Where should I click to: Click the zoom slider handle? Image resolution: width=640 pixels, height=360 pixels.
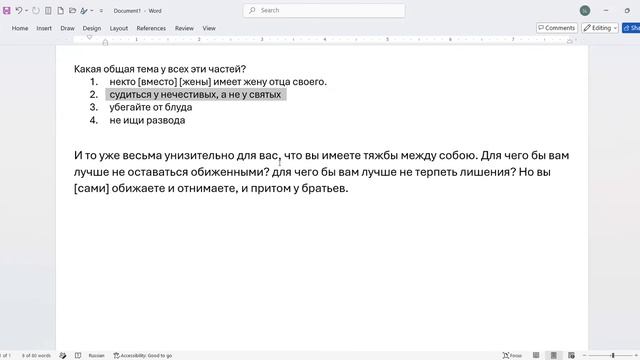point(613,356)
